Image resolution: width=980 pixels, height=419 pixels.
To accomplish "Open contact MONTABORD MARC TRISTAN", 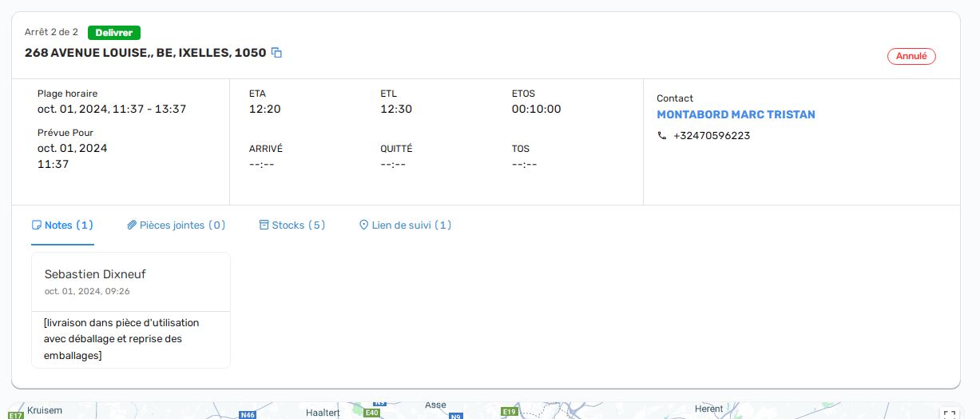I will pos(736,114).
